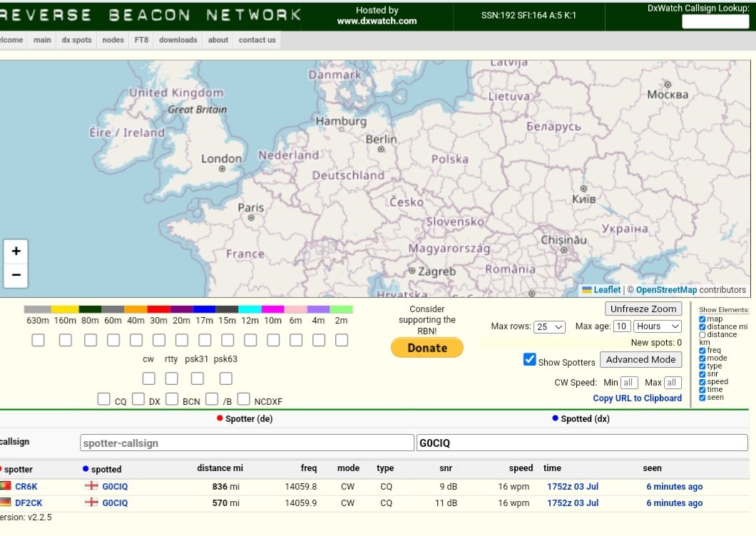The height and width of the screenshot is (536, 756).
Task: Switch to Advanced Mode
Action: point(640,359)
